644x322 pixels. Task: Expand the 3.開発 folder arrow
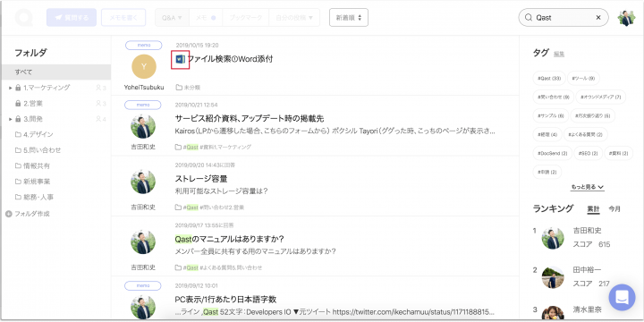(x=10, y=119)
